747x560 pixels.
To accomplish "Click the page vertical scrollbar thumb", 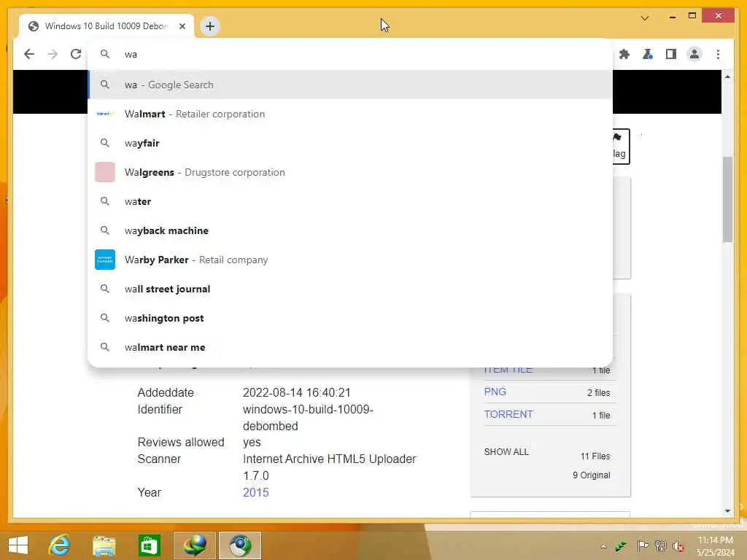I will 727,199.
